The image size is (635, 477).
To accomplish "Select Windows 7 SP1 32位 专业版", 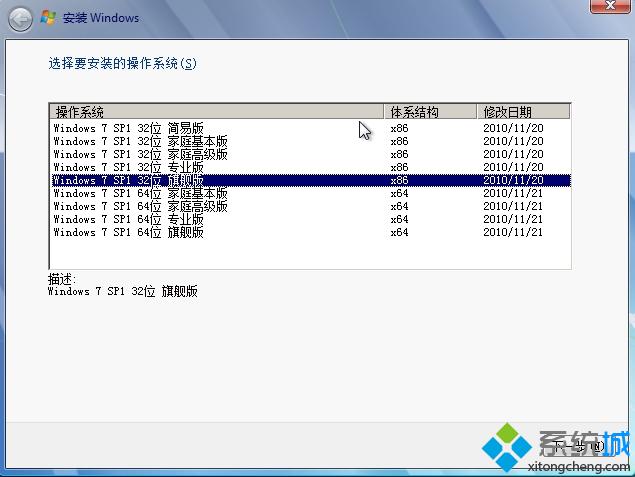I will (x=311, y=167).
